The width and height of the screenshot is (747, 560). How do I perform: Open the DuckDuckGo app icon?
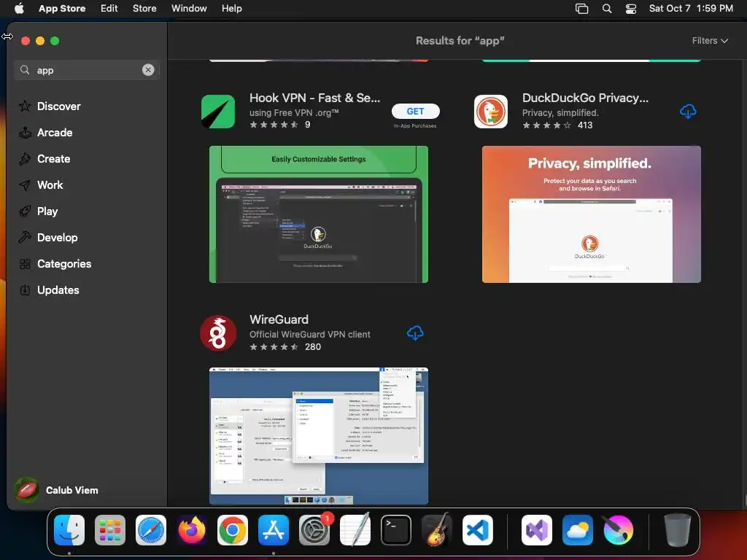tap(491, 112)
